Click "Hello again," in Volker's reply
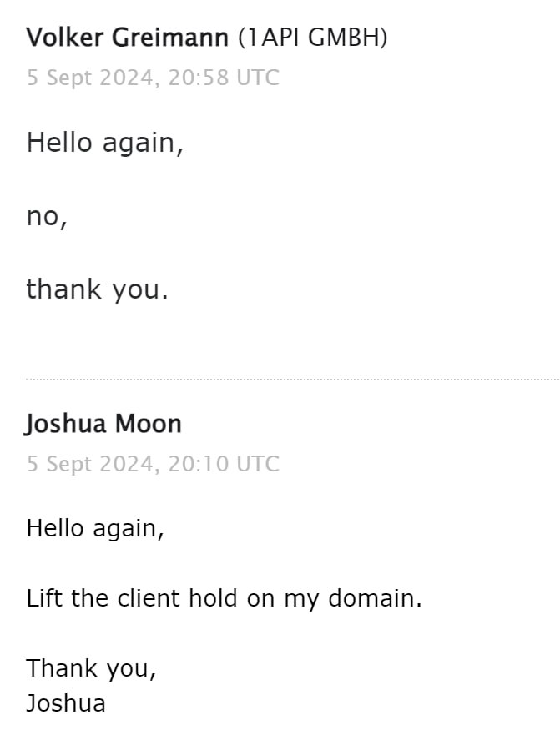Viewport: 560px width, 740px height. pos(104,143)
